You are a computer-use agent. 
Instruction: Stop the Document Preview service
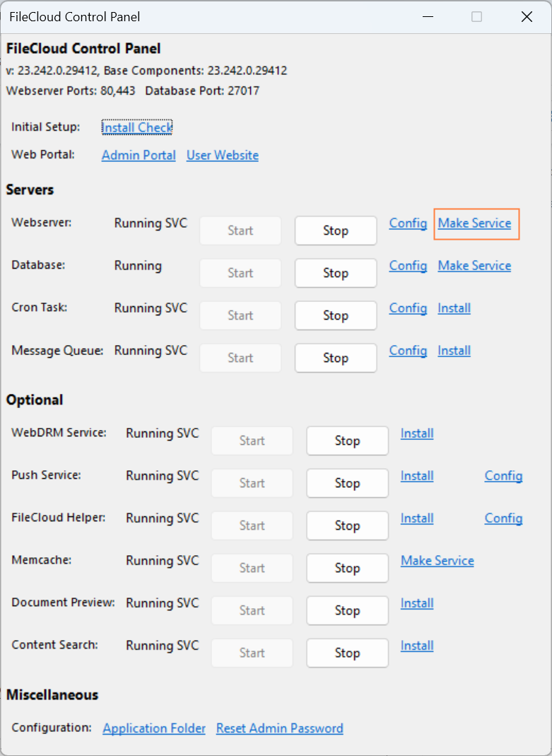click(x=347, y=610)
